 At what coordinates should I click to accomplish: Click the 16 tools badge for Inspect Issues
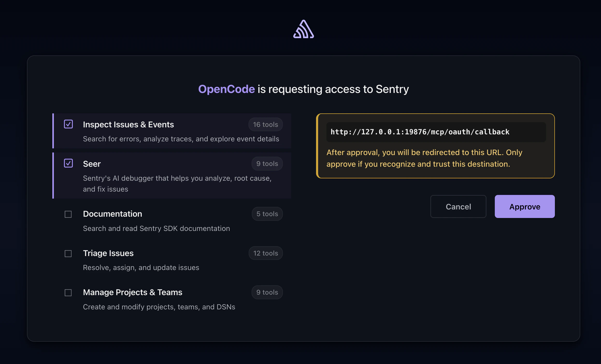point(265,125)
